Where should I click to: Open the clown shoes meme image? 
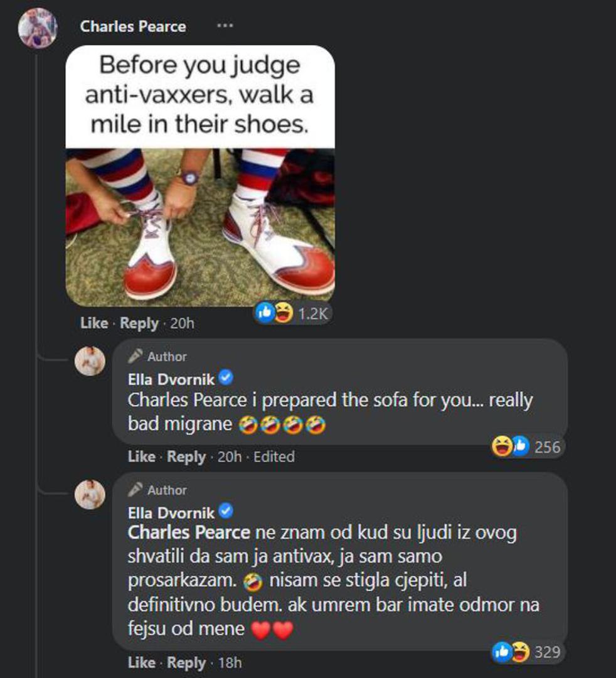[200, 176]
